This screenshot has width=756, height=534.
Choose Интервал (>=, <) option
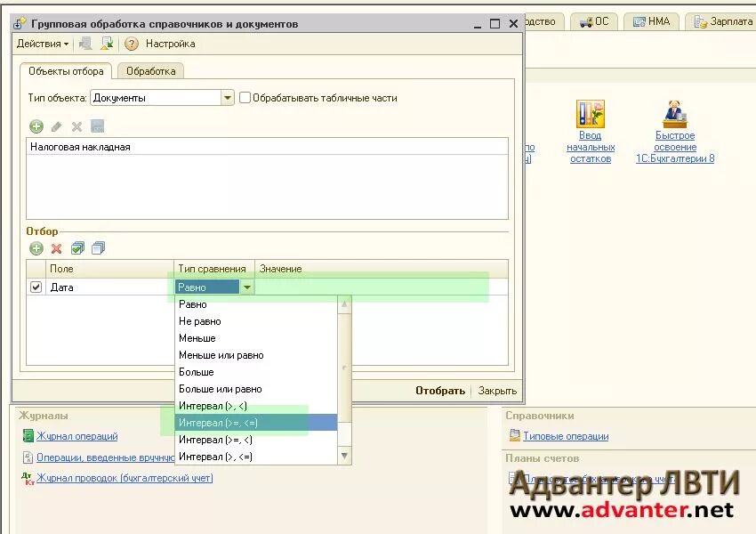pyautogui.click(x=256, y=440)
